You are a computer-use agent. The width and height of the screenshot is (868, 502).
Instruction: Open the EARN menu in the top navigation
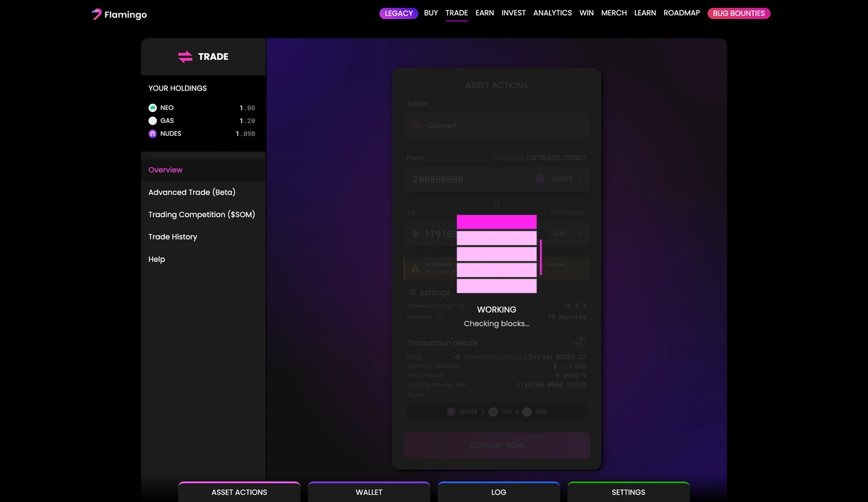point(485,13)
